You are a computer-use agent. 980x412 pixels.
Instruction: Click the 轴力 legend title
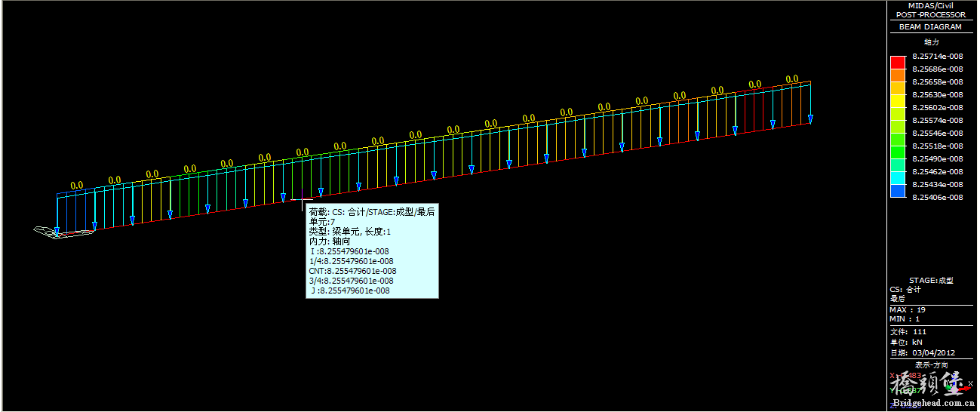(x=931, y=42)
